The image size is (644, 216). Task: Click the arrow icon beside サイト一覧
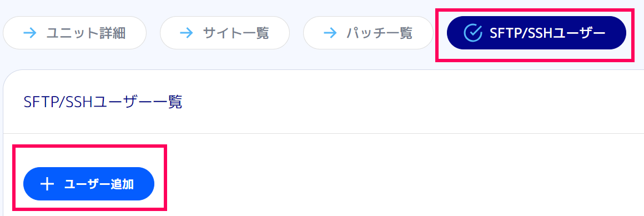(x=187, y=33)
